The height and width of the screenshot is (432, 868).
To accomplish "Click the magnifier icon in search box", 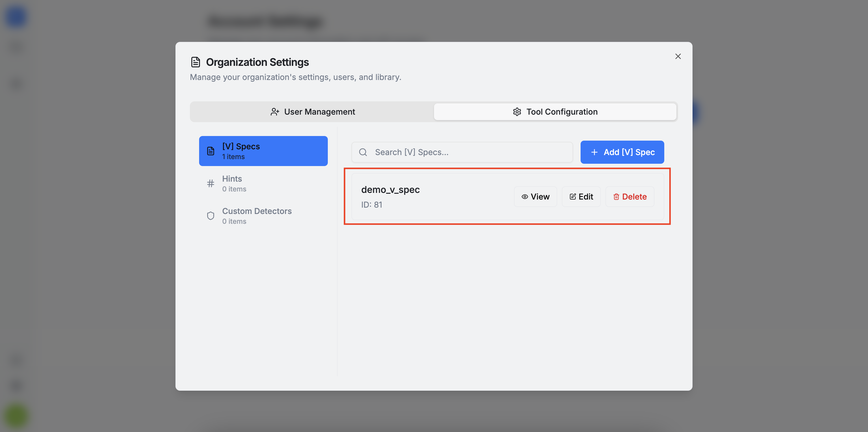I will click(362, 152).
